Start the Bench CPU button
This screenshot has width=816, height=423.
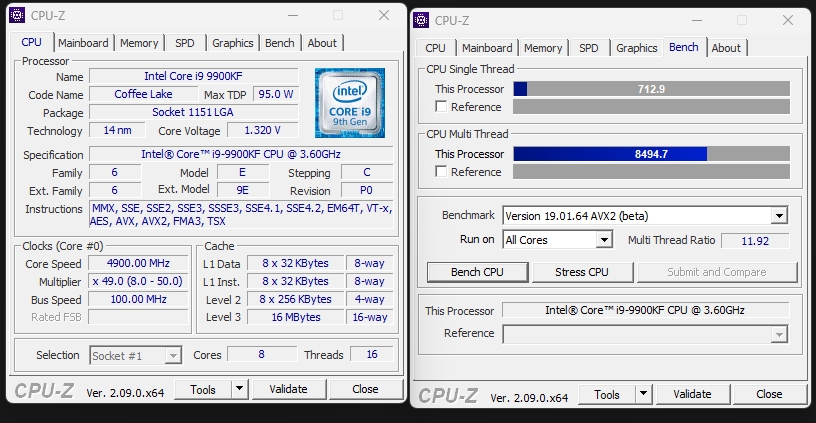(x=478, y=272)
